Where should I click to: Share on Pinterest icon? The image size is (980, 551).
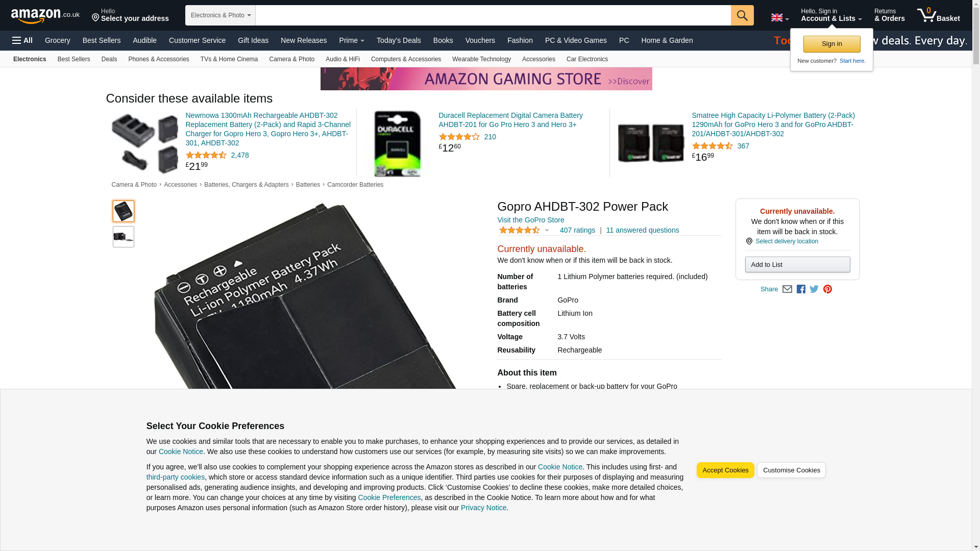coord(827,289)
